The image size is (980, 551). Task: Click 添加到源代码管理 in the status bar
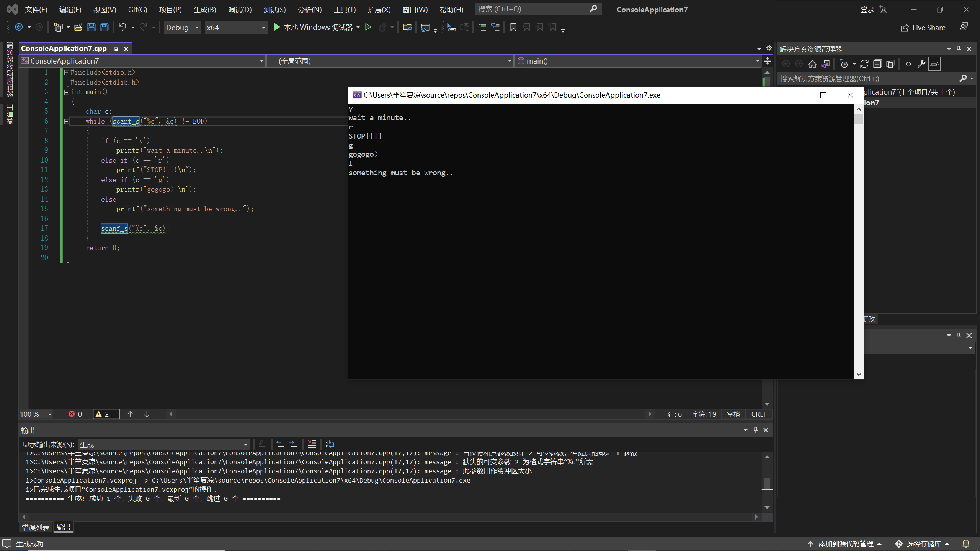click(845, 544)
